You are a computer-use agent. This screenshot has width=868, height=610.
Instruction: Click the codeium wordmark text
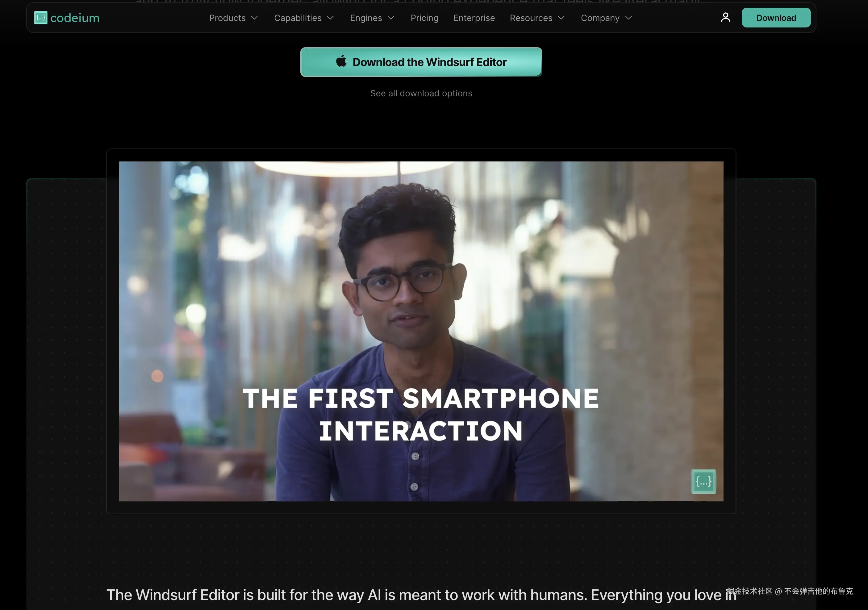click(x=75, y=18)
